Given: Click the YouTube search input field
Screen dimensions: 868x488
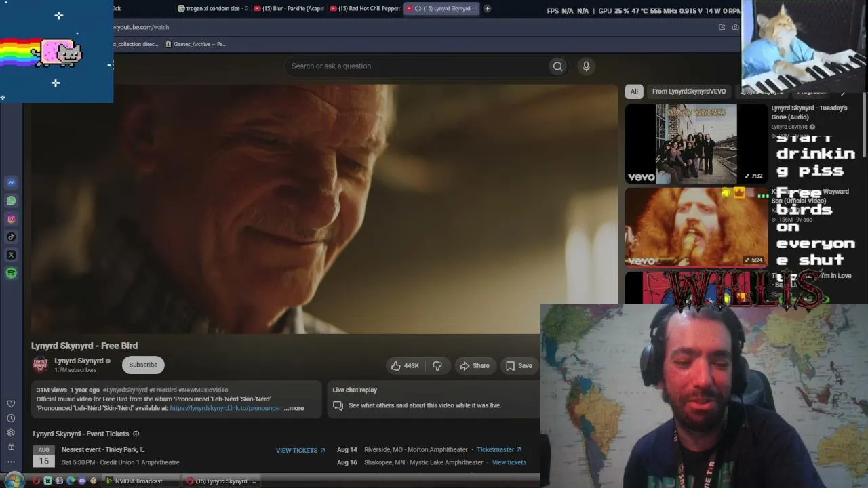Looking at the screenshot, I should pyautogui.click(x=418, y=66).
